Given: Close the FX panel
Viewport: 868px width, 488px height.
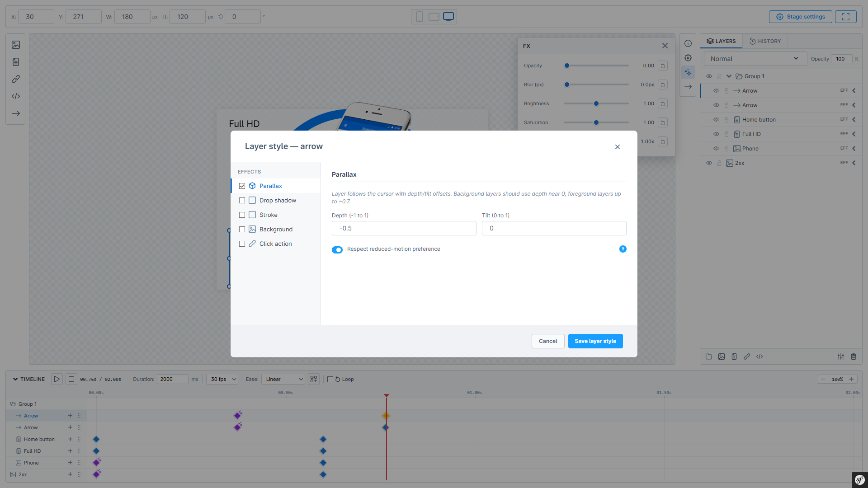Looking at the screenshot, I should 665,46.
